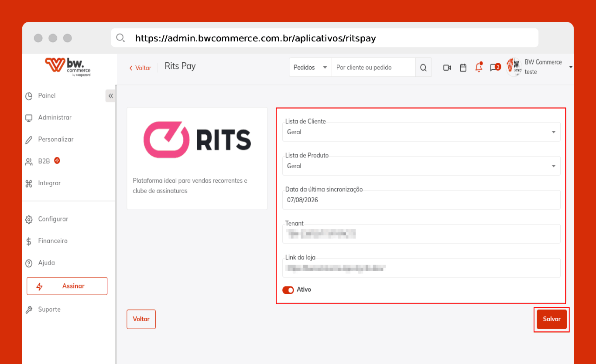Open the Painel pie-chart icon
596x364 pixels.
(x=29, y=96)
